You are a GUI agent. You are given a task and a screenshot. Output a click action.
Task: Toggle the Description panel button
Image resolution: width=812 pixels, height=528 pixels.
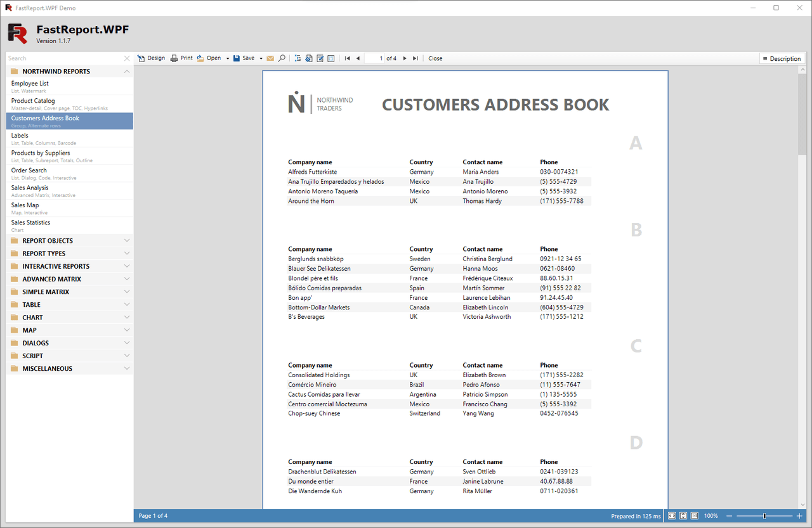[x=782, y=58]
